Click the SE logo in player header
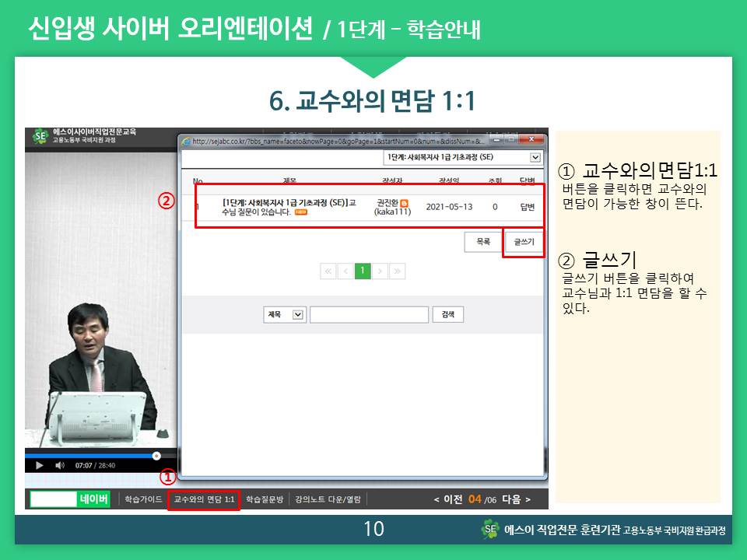 point(40,137)
